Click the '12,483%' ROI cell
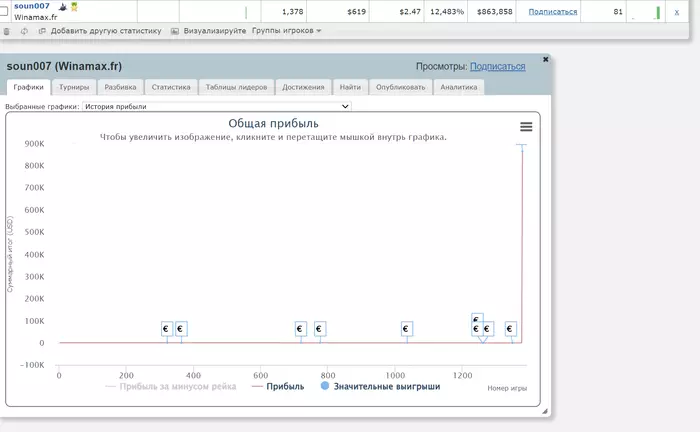 447,12
